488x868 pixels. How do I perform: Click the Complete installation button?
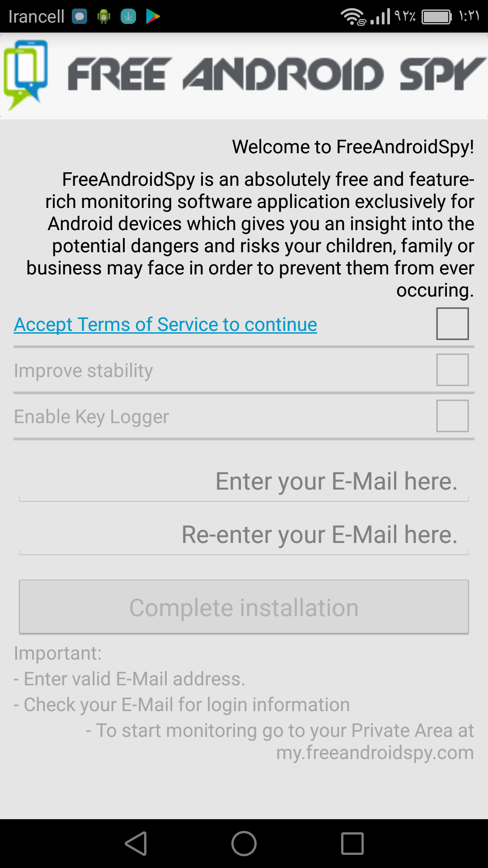(x=244, y=607)
